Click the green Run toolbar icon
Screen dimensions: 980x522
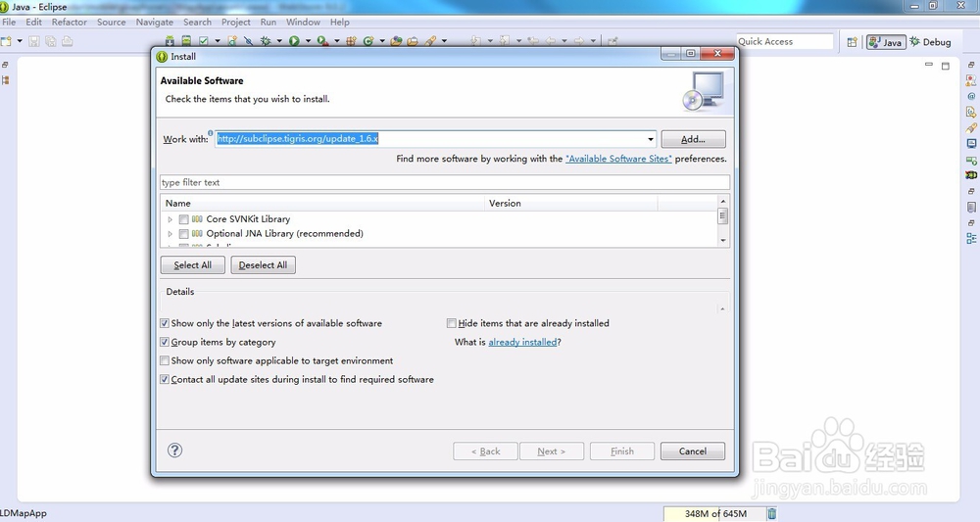(294, 41)
